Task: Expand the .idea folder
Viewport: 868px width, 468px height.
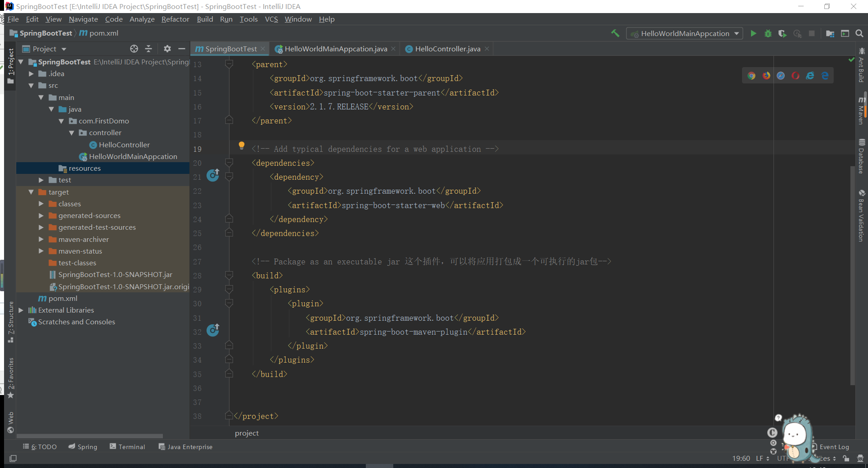Action: click(x=31, y=74)
